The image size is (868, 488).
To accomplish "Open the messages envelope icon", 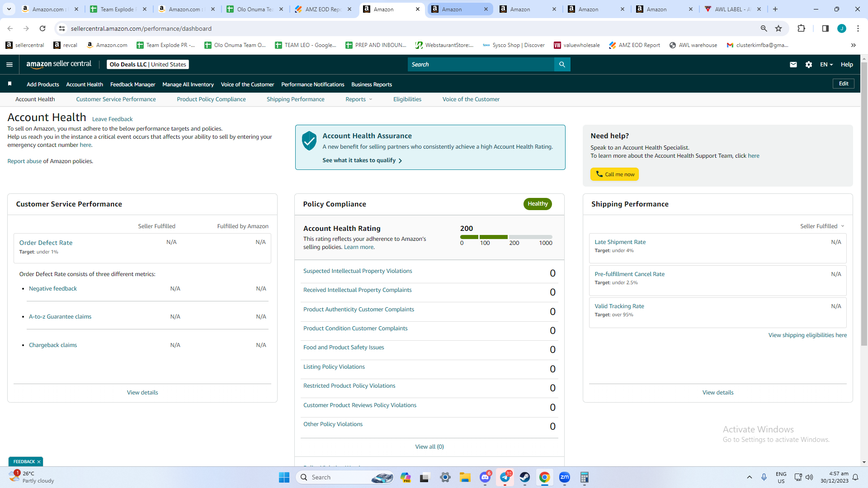I will point(793,65).
